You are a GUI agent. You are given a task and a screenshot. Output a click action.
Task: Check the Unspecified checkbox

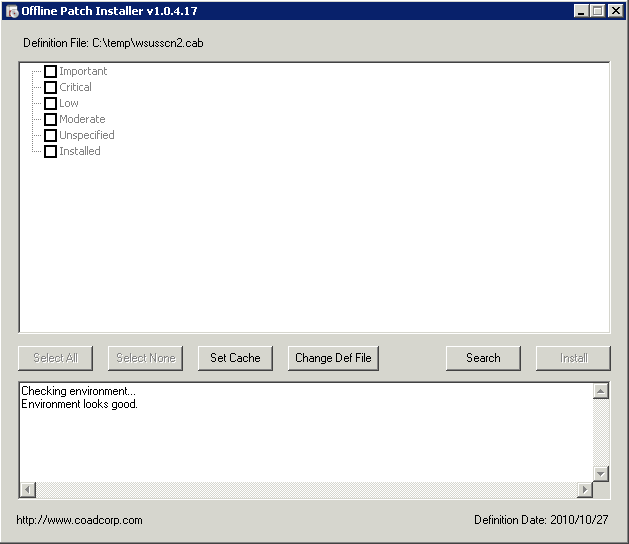[x=50, y=136]
